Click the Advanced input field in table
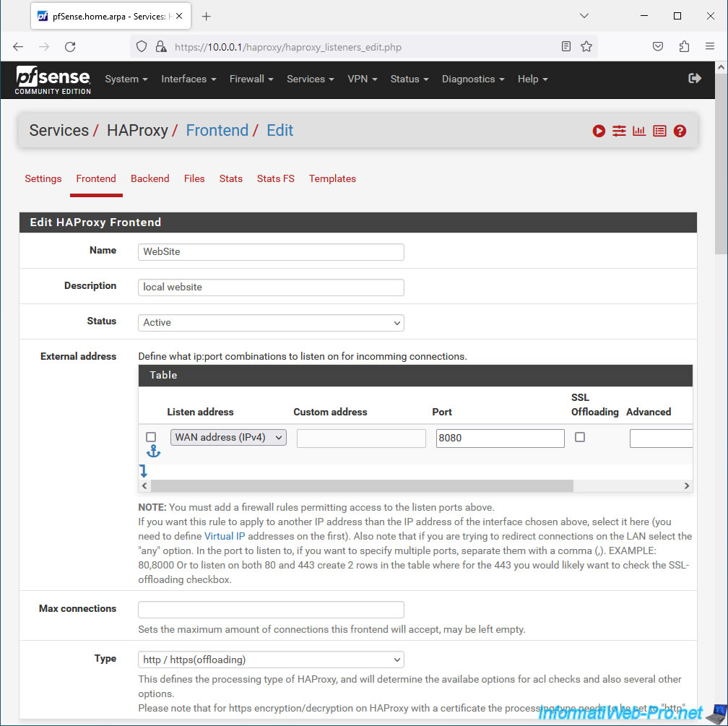Image resolution: width=728 pixels, height=726 pixels. pyautogui.click(x=661, y=438)
